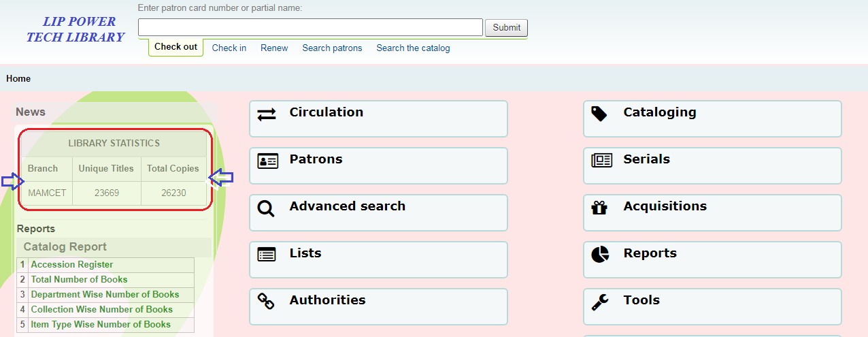868x337 pixels.
Task: Open Collection Wise Number of Books report
Action: coord(101,309)
